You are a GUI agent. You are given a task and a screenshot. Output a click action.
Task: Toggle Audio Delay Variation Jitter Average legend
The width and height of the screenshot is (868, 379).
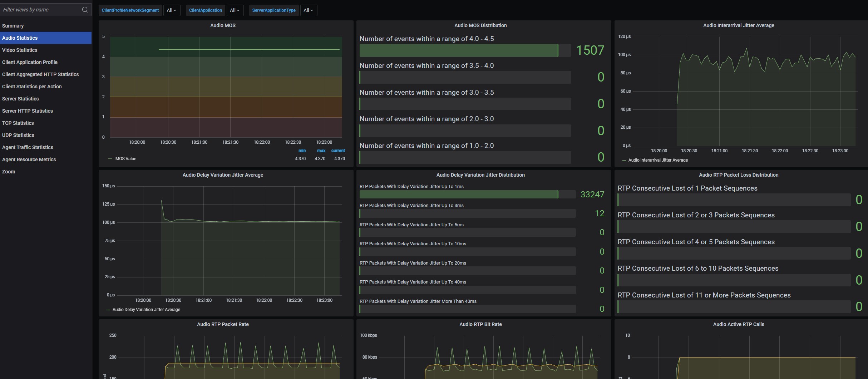tap(146, 310)
